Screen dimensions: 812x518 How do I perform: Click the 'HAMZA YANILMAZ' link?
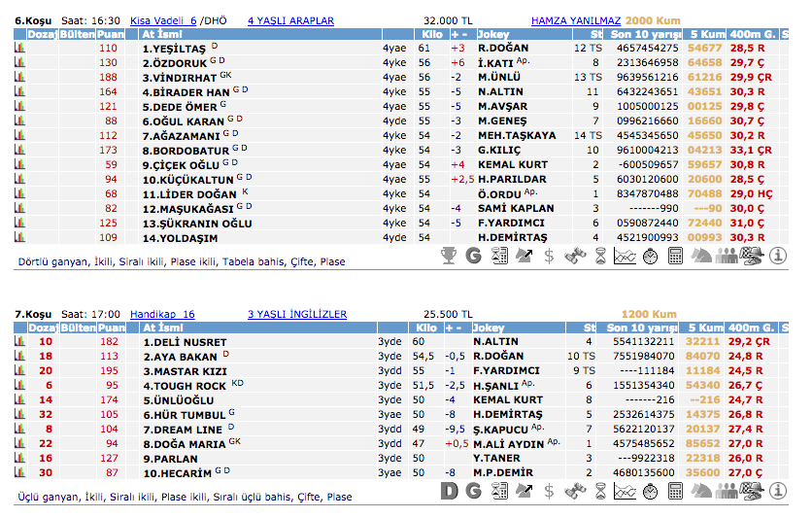(x=575, y=20)
